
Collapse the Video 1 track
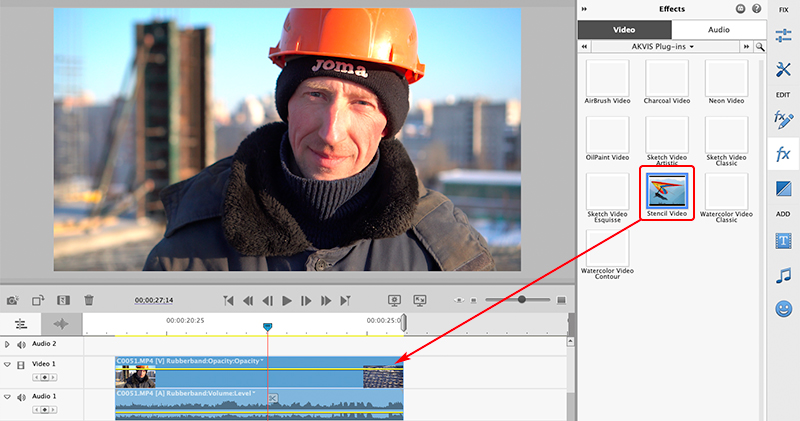[7, 364]
